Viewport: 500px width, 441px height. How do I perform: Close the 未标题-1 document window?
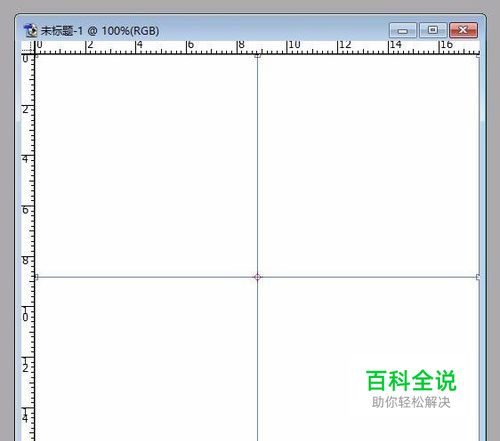(x=463, y=30)
